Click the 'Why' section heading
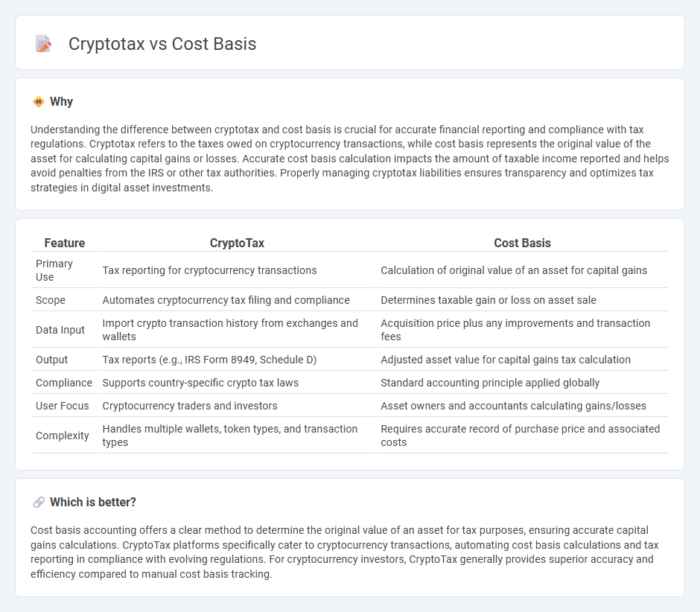Viewport: 700px width, 612px height. (x=61, y=102)
